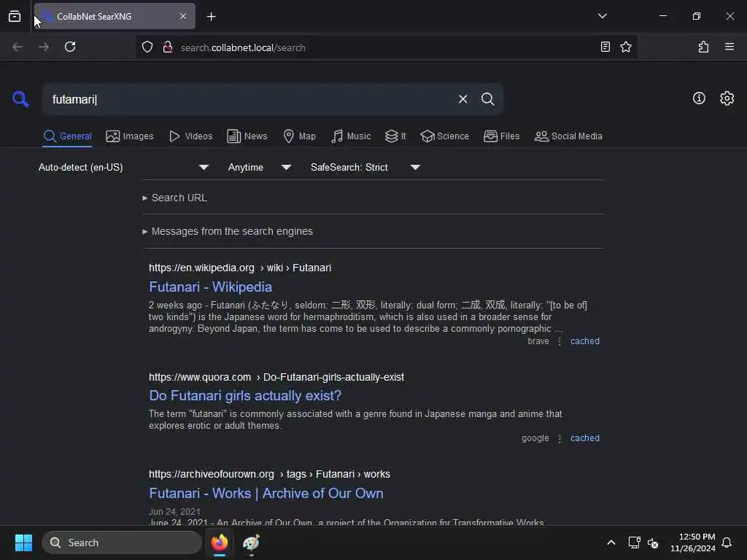Open the Windows Start menu
Viewport: 747px width, 560px height.
pyautogui.click(x=23, y=542)
